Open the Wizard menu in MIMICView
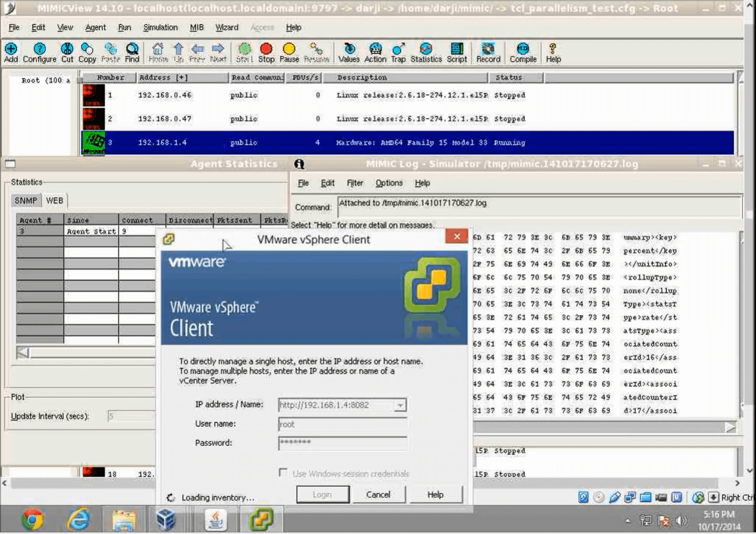This screenshot has width=756, height=534. [227, 27]
